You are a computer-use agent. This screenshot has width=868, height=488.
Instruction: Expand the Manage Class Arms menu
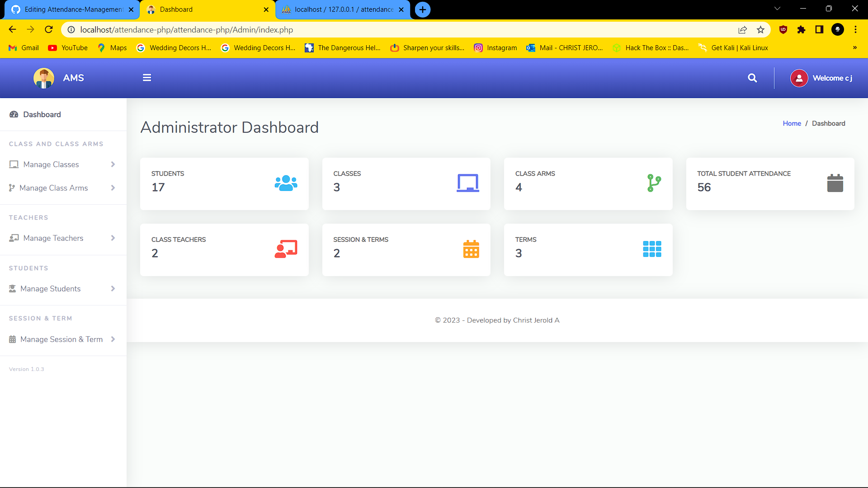54,188
